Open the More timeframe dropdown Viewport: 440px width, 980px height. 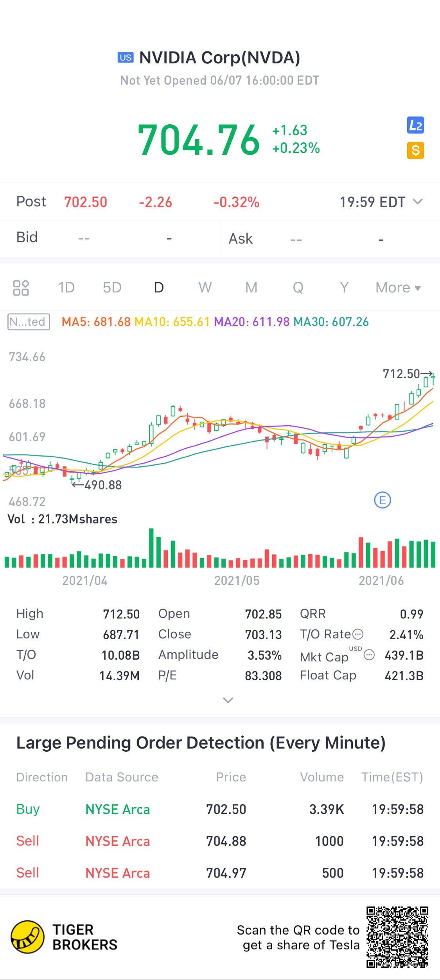point(398,288)
